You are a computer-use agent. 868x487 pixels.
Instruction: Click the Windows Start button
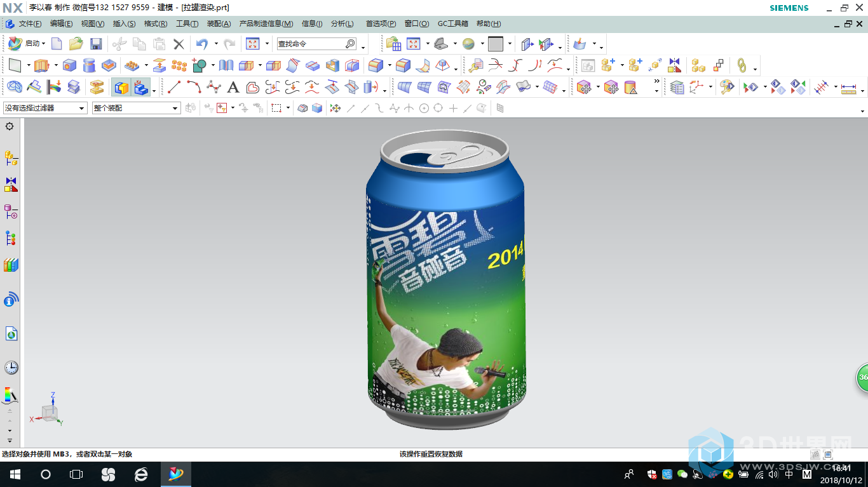15,474
